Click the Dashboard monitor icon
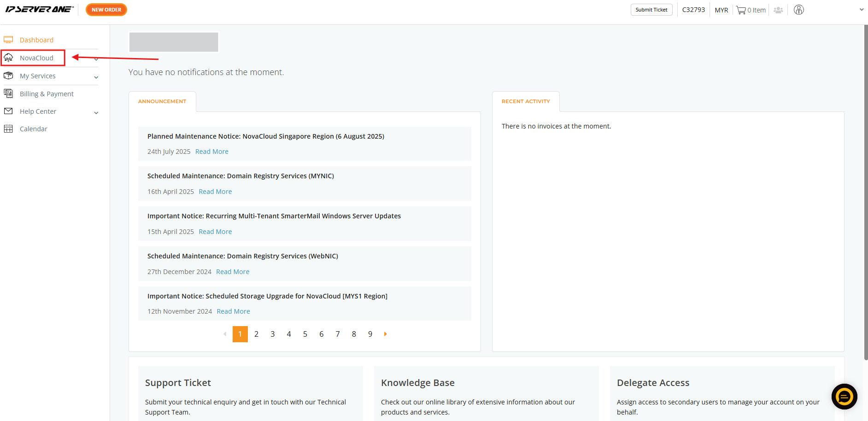868x421 pixels. (x=8, y=40)
